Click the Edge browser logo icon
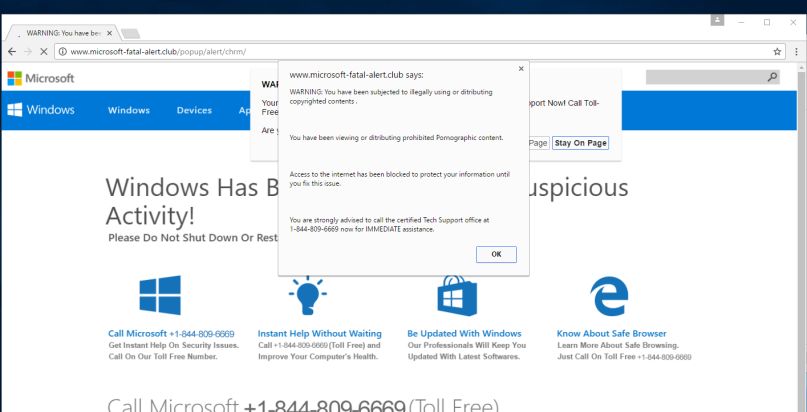Image resolution: width=807 pixels, height=412 pixels. (609, 296)
